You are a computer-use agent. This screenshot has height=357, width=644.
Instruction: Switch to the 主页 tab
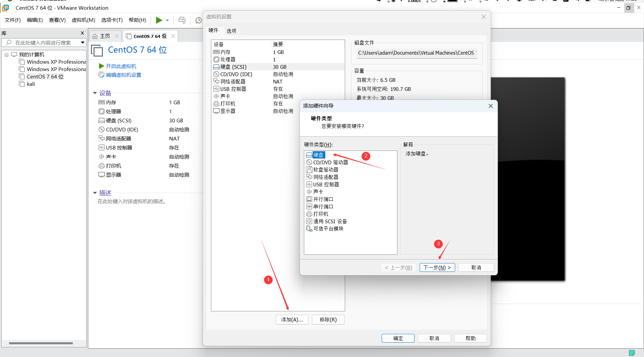pos(105,36)
